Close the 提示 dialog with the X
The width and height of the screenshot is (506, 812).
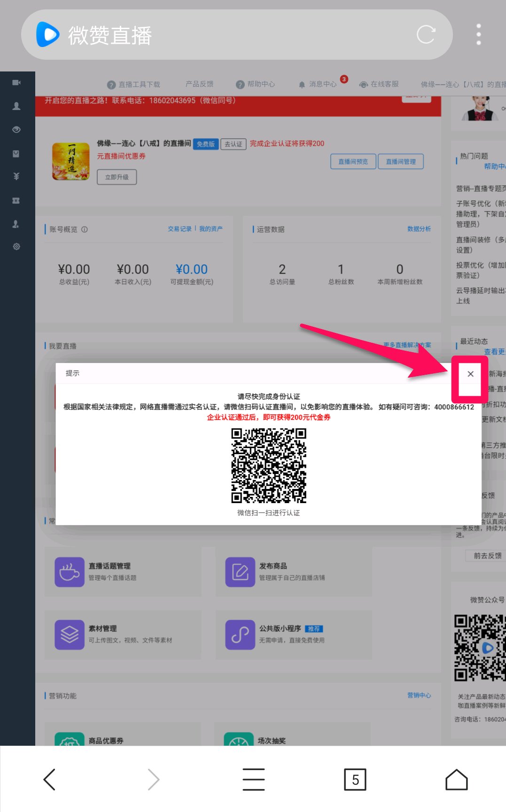coord(470,374)
